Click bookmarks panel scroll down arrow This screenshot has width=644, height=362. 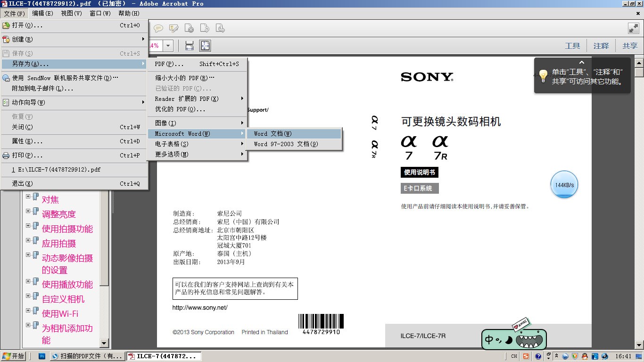point(105,344)
